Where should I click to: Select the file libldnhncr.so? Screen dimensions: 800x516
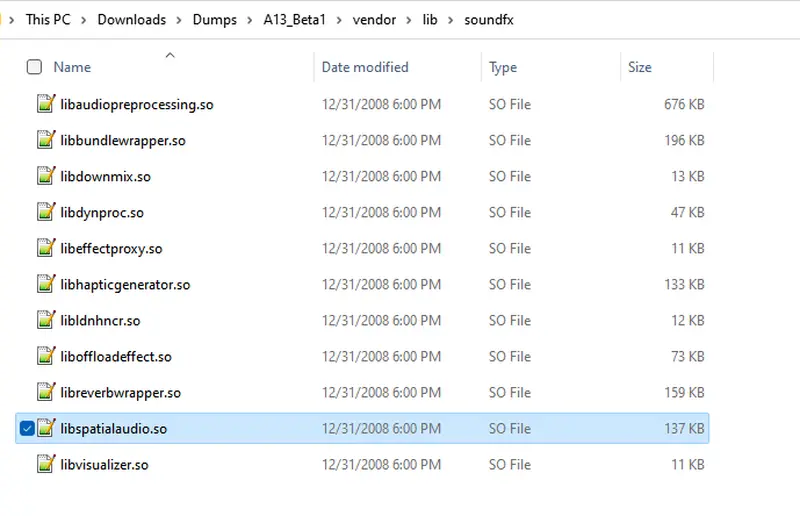pyautogui.click(x=100, y=321)
